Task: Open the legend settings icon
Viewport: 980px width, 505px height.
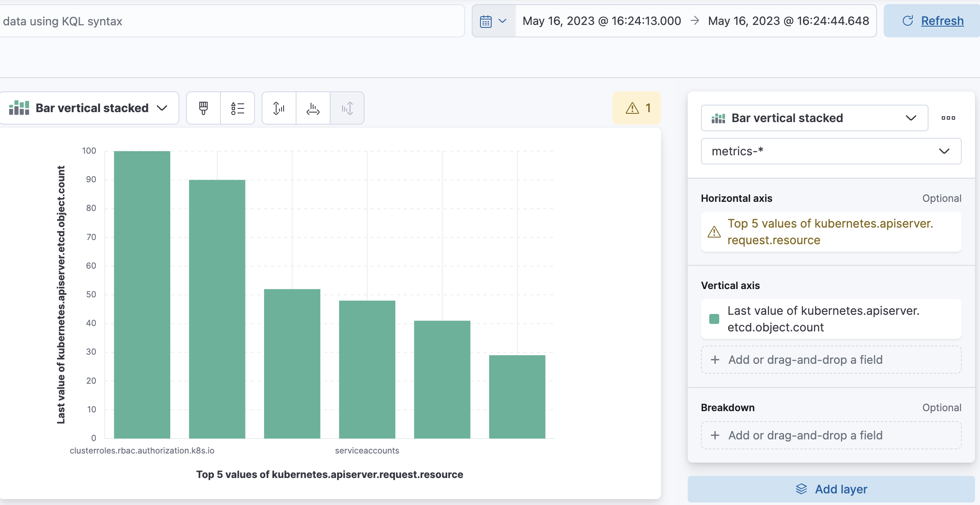Action: click(x=238, y=108)
